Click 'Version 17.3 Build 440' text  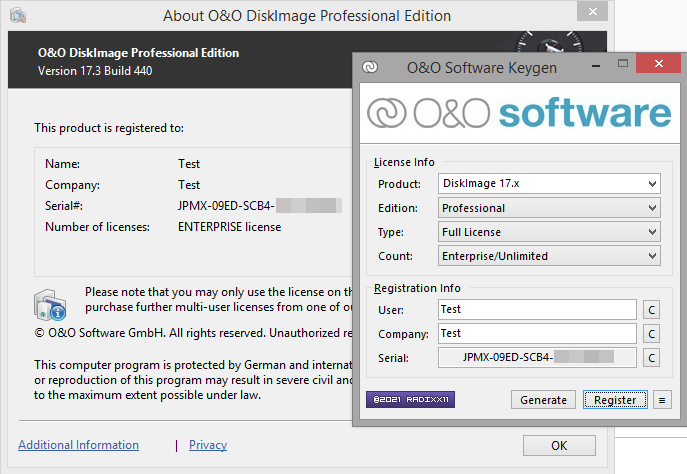(95, 71)
